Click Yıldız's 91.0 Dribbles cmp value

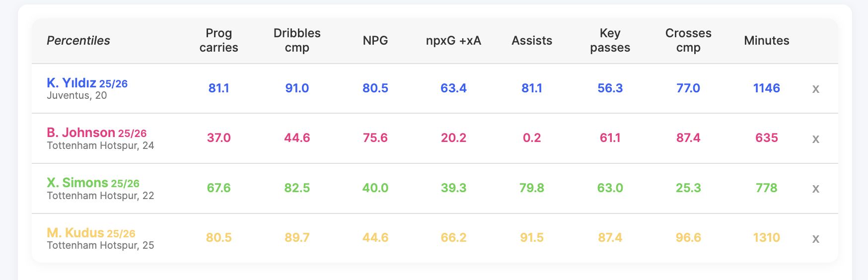click(x=297, y=88)
